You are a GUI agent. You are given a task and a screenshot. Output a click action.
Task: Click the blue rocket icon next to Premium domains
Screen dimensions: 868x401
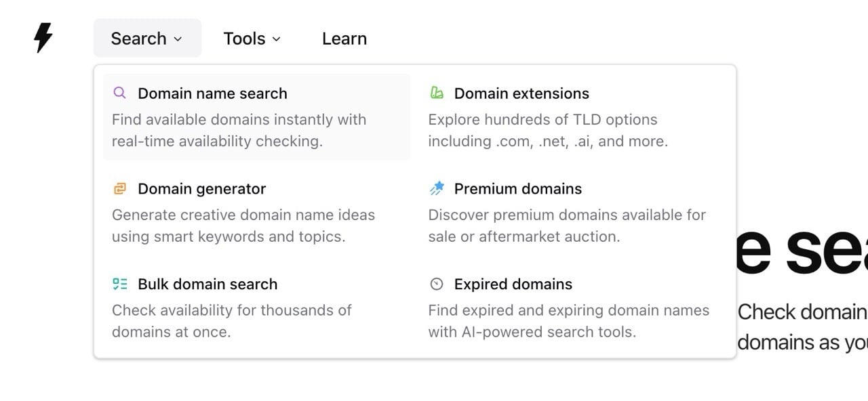tap(437, 188)
